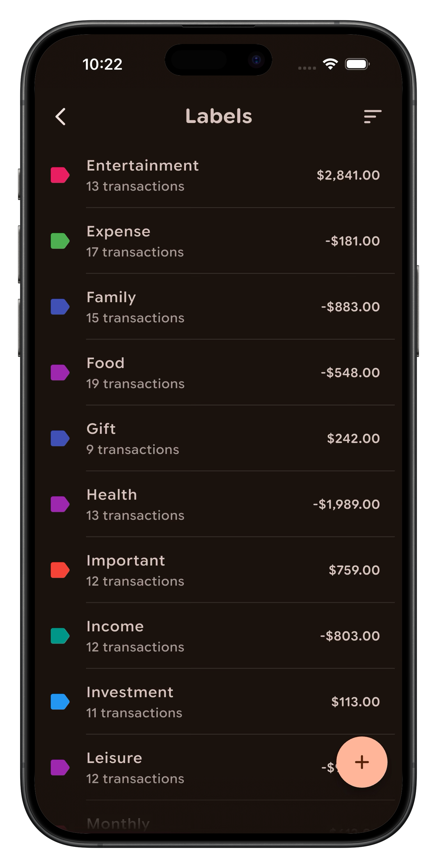Tap the purple Leisure label tag icon

60,768
